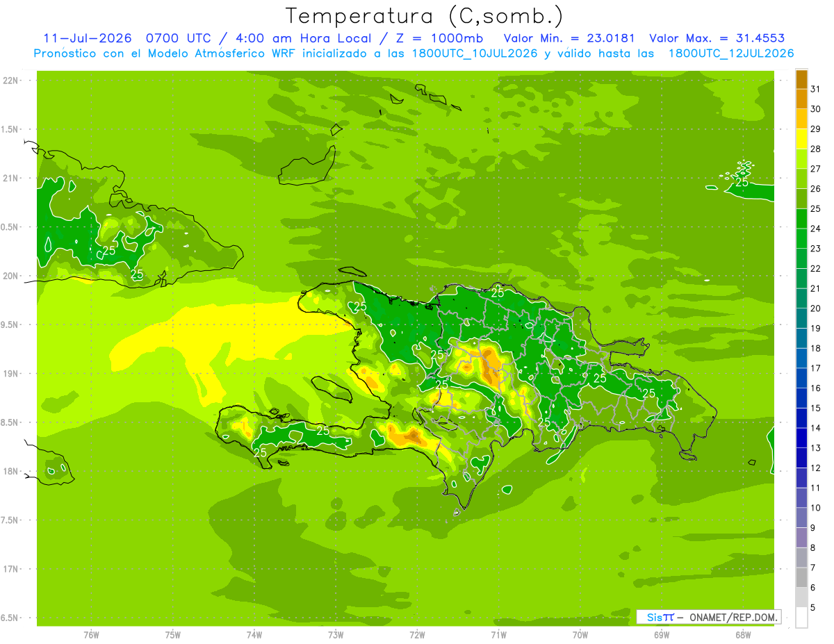Click the 'Temperatura (C,somb.)' title
Viewport: 834px width, 644px height.
click(x=424, y=16)
